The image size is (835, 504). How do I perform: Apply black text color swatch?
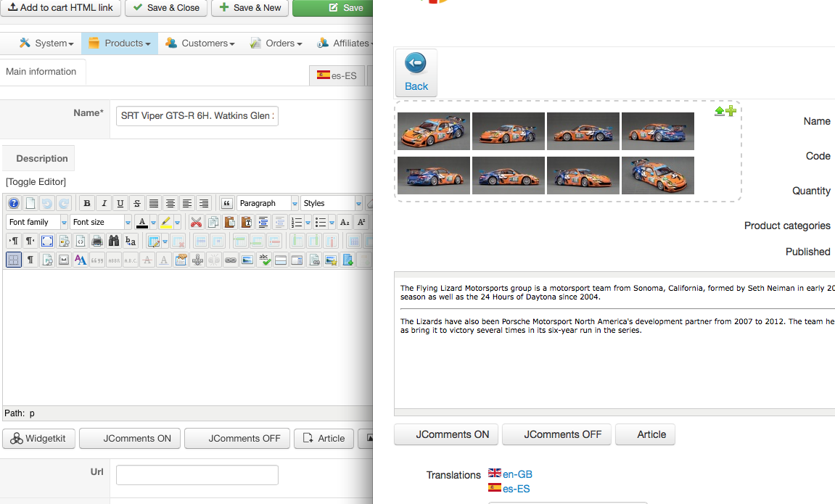141,222
